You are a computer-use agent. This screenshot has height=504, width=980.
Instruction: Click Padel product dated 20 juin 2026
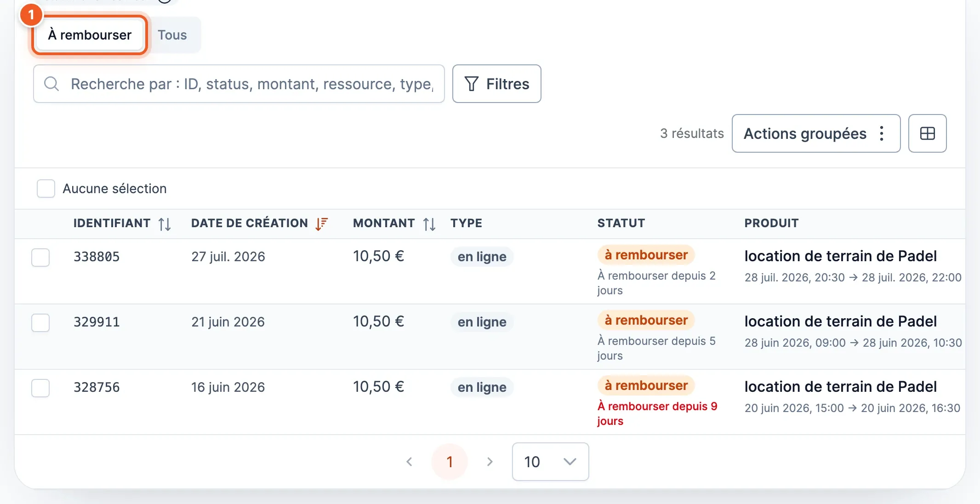coord(840,387)
